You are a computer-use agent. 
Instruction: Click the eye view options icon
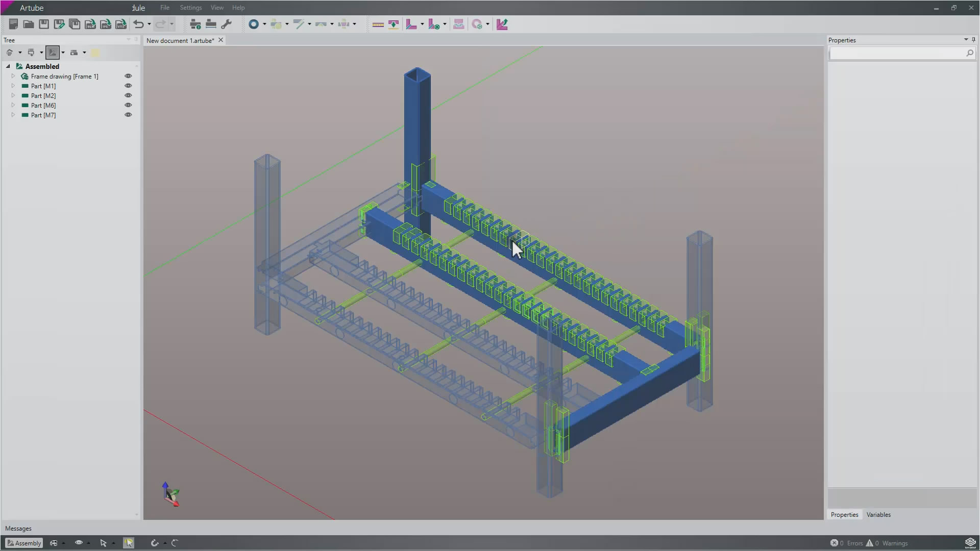[x=79, y=543]
